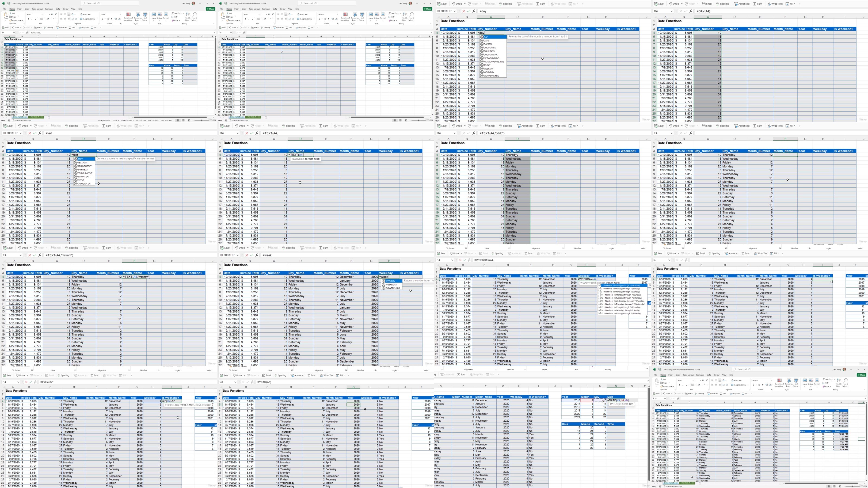Click zoom slider in window with name box A4
This screenshot has width=868, height=488.
tap(202, 120)
